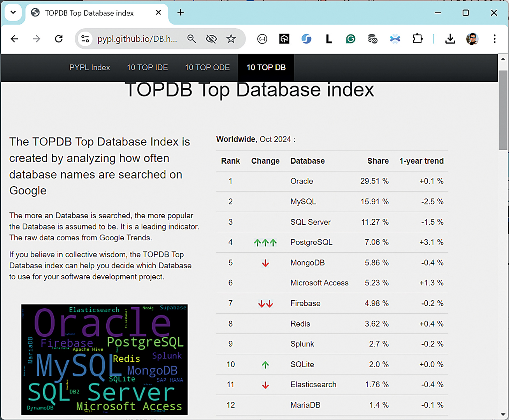Select the TOPDB Top Database index tab

tap(97, 13)
